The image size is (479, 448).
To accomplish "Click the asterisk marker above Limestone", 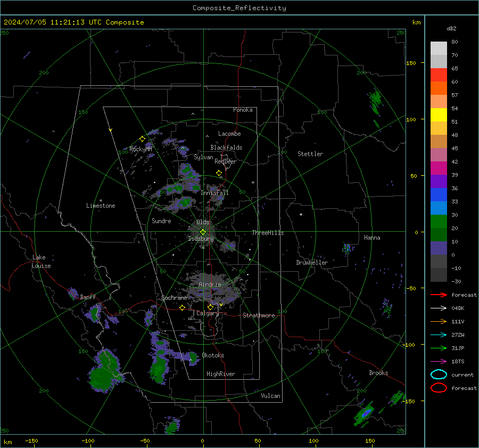I will [x=101, y=201].
